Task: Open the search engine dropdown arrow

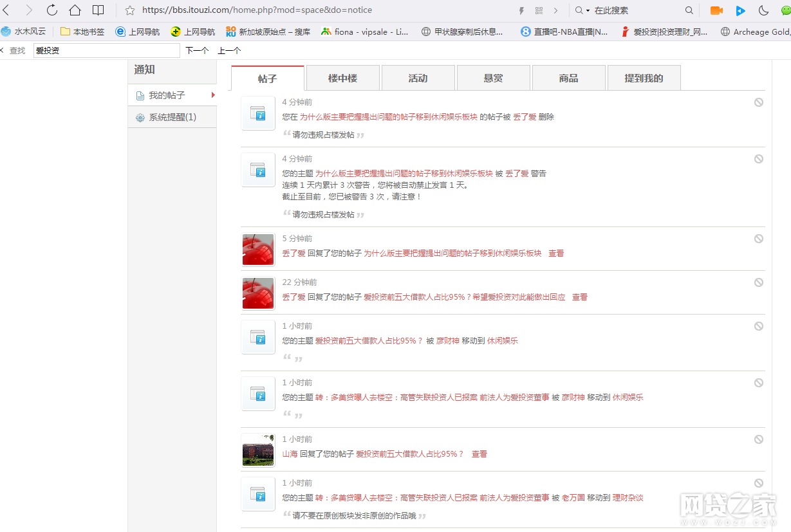Action: click(588, 11)
